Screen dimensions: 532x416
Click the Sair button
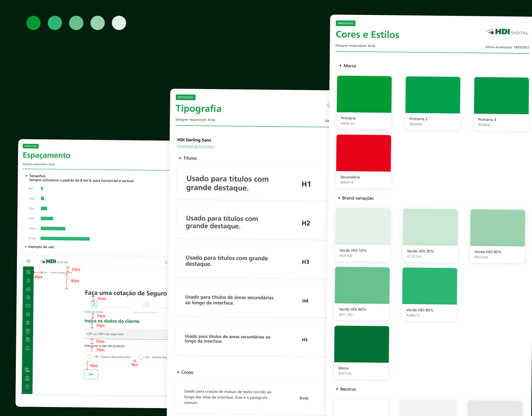(91, 374)
